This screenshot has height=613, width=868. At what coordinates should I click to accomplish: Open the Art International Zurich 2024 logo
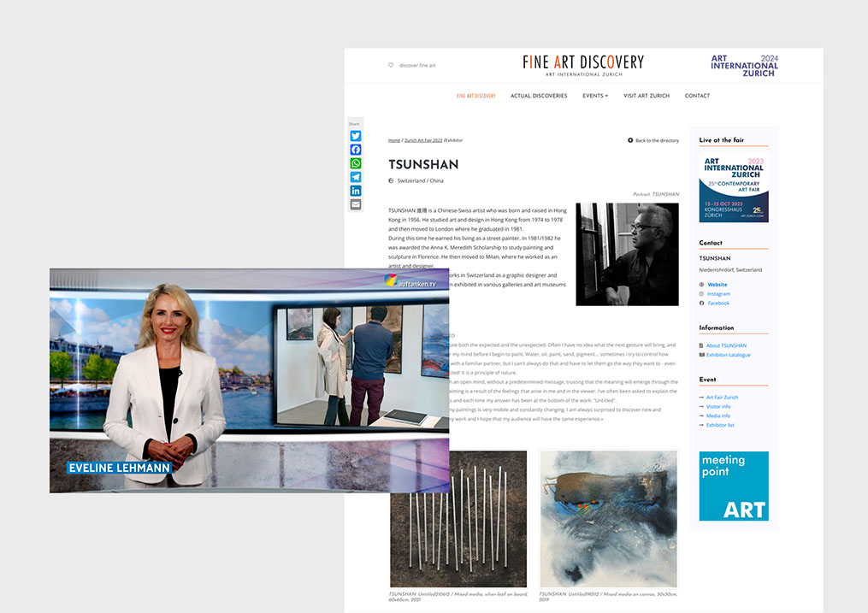745,66
